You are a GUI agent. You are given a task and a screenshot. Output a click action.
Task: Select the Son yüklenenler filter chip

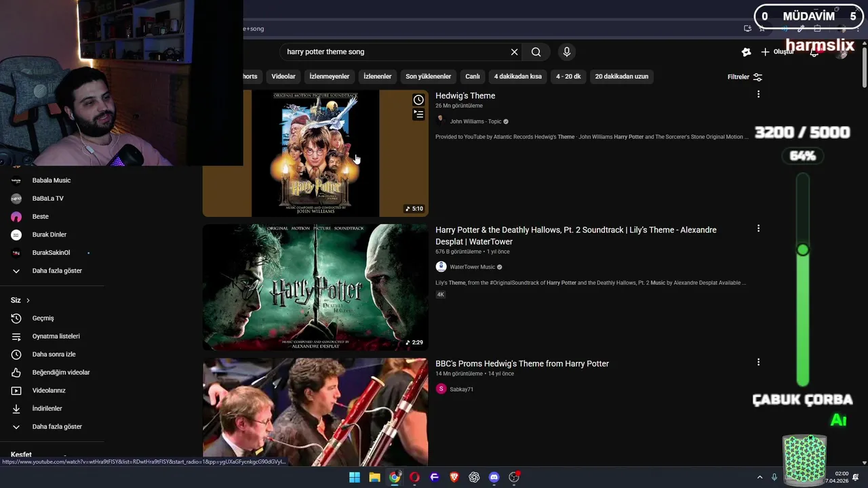429,77
